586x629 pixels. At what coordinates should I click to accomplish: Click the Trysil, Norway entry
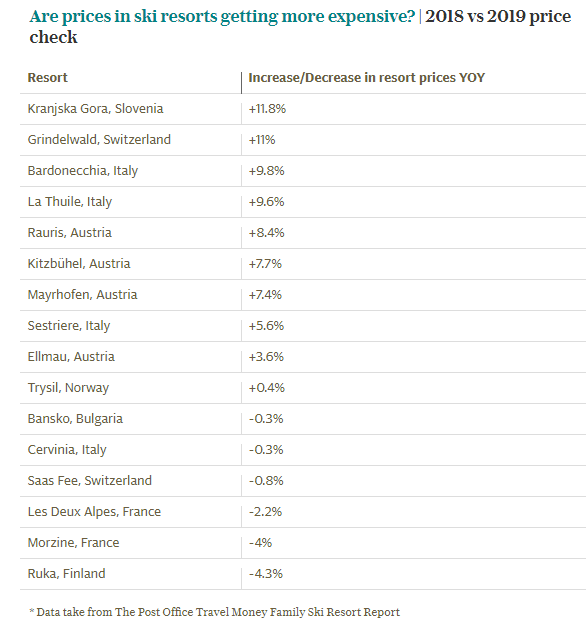point(68,388)
